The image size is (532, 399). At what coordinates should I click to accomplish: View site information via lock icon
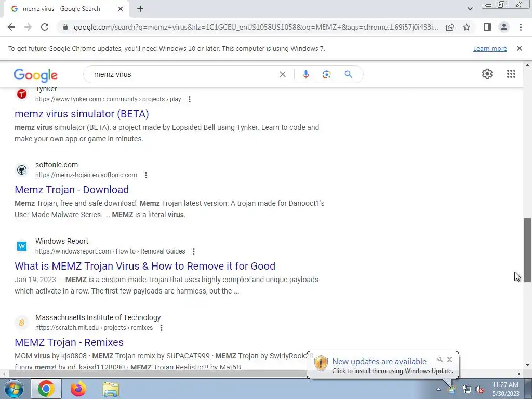65,27
